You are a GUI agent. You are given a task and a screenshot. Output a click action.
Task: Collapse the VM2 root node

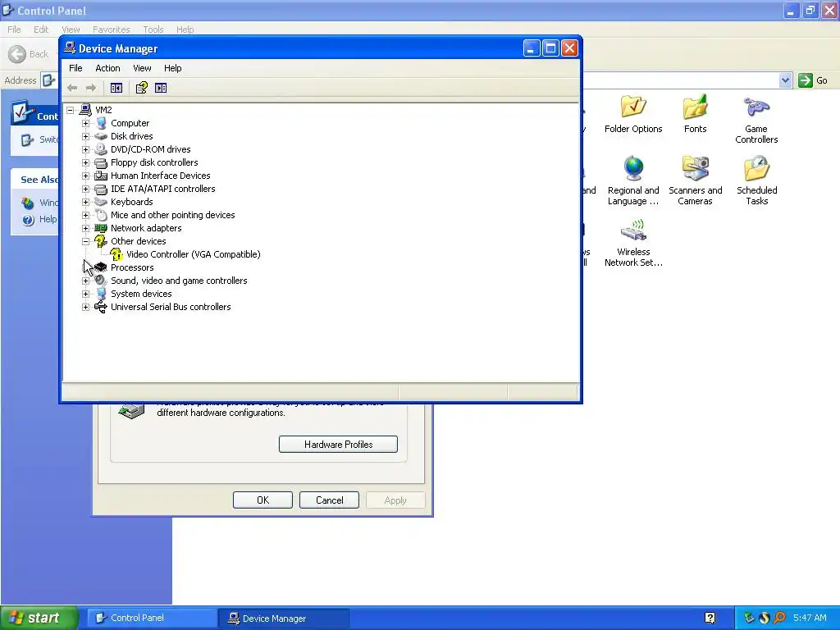tap(71, 110)
